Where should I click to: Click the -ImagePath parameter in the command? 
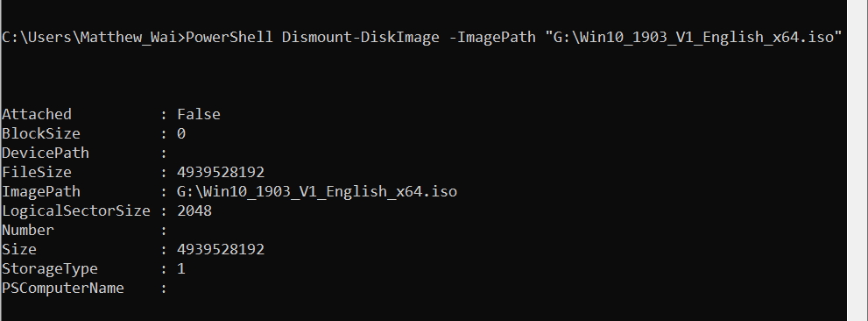492,37
